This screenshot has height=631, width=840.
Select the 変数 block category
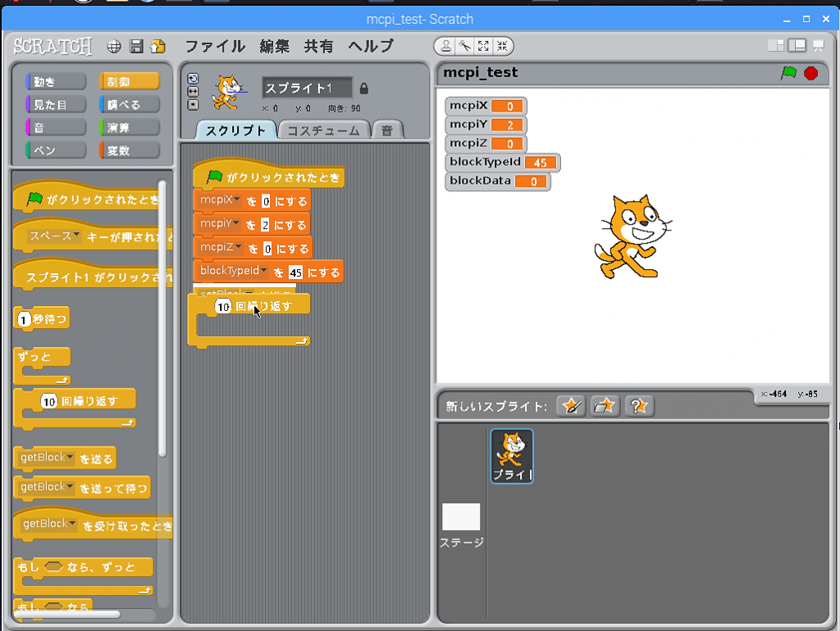tap(129, 150)
